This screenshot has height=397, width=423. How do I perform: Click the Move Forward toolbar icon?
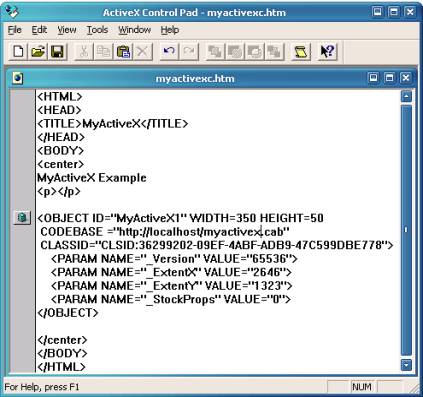[235, 52]
